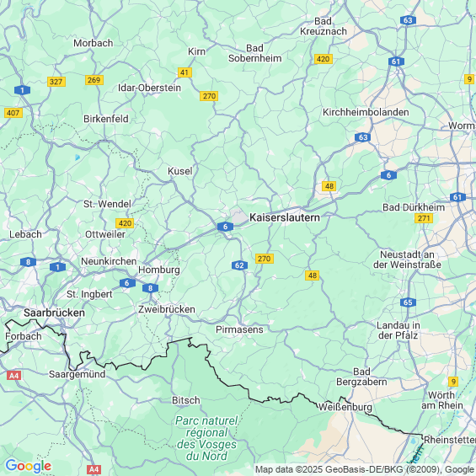Select the Idar-Oberstein label
This screenshot has width=476, height=476.
point(149,88)
